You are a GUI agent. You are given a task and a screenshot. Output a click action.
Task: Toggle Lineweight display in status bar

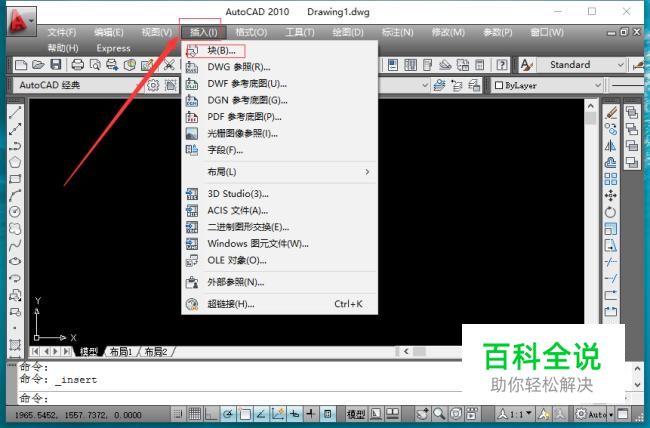[x=311, y=413]
